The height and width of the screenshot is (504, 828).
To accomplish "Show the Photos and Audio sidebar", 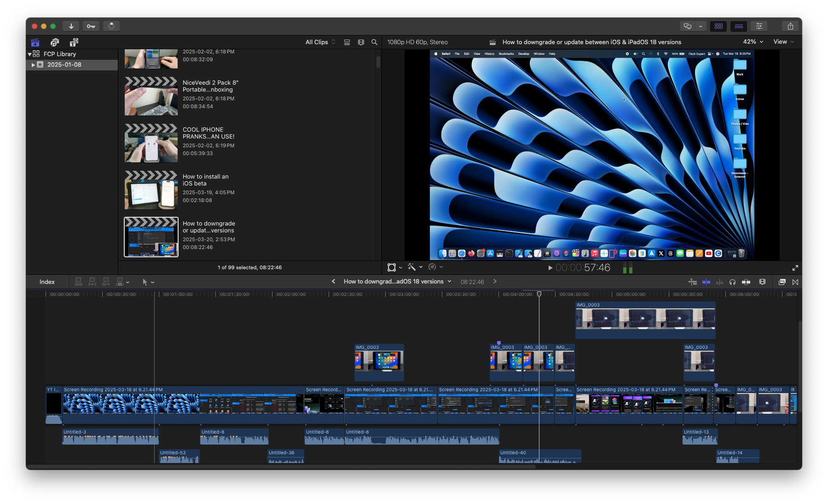I will 54,42.
